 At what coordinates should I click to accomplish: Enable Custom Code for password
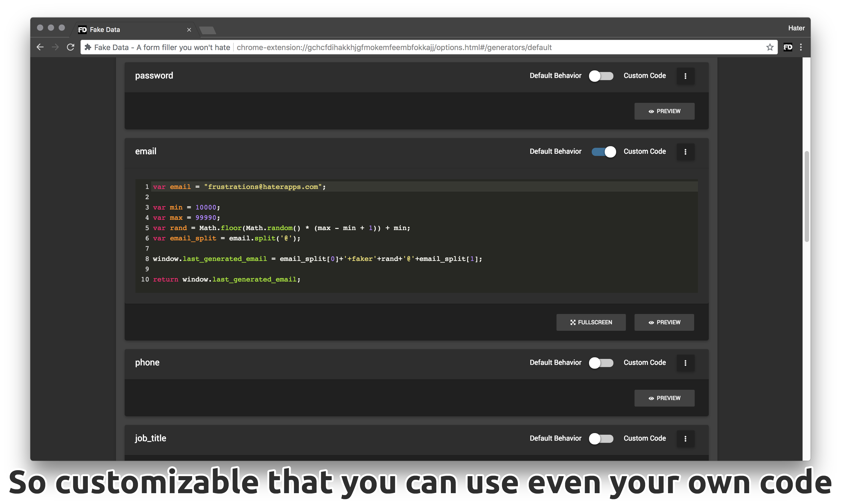point(601,76)
